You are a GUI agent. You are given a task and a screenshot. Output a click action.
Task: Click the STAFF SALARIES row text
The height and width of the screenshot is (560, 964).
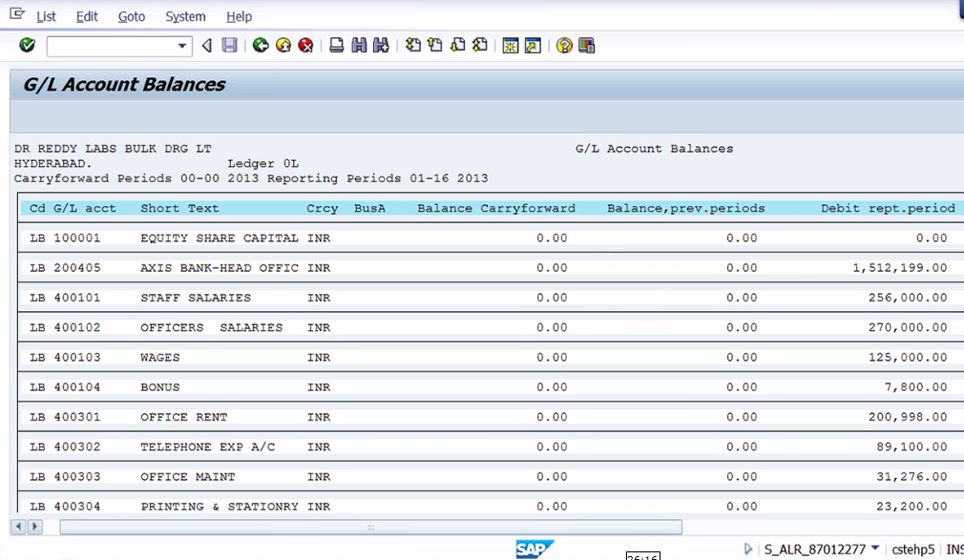click(x=196, y=298)
